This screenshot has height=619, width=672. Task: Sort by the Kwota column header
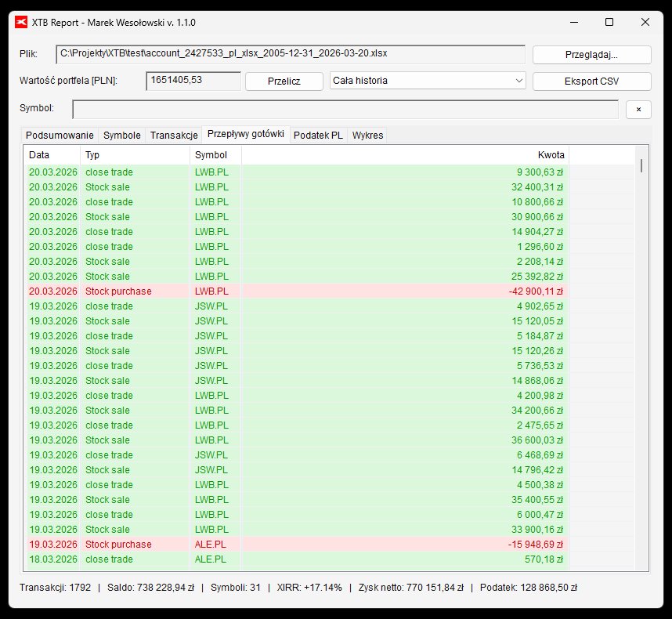pos(405,155)
